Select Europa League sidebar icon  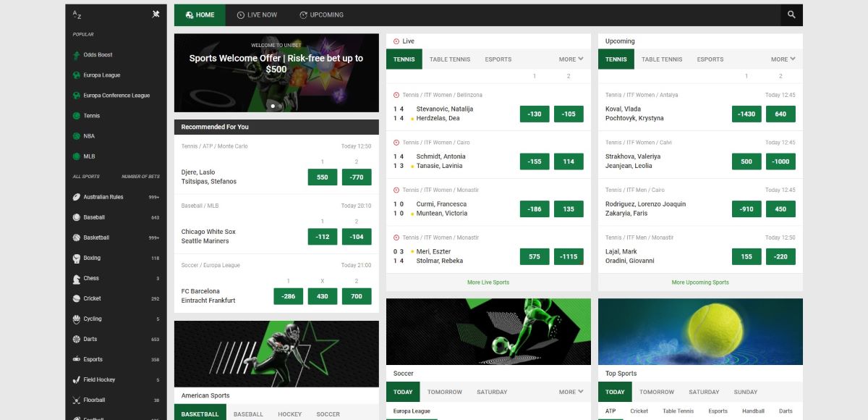[x=77, y=75]
